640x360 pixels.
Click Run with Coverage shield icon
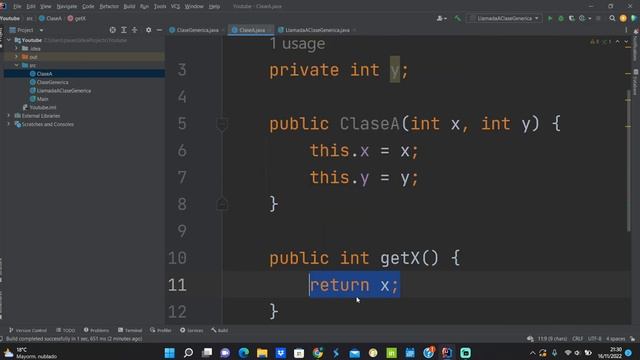click(571, 18)
